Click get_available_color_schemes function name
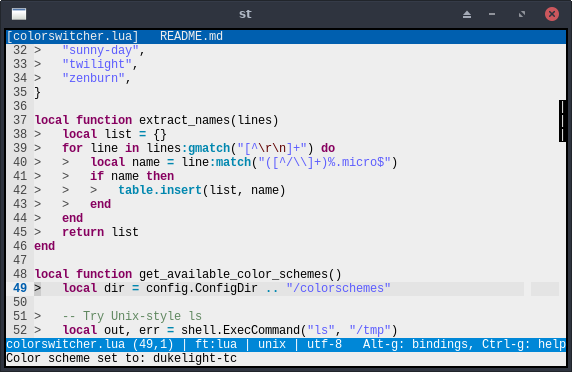 pyautogui.click(x=233, y=274)
